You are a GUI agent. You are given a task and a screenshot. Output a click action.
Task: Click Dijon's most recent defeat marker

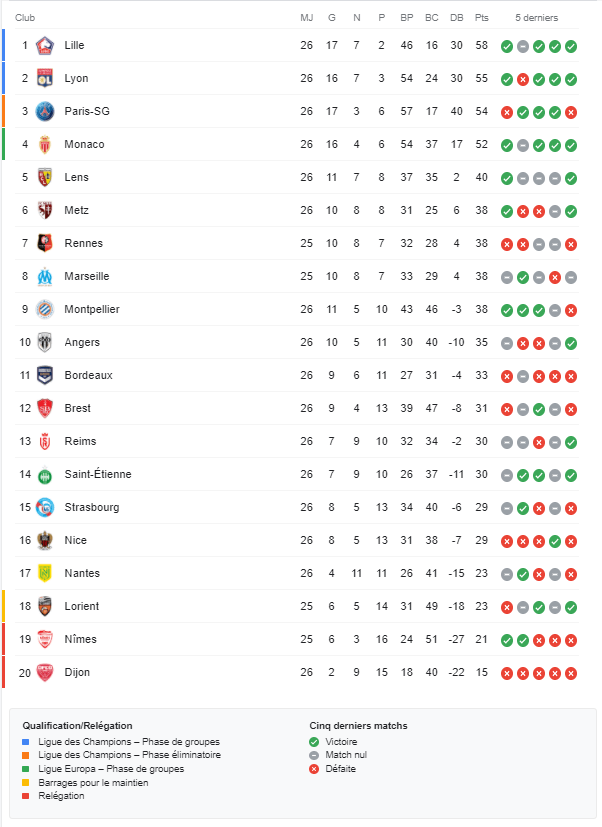click(571, 674)
